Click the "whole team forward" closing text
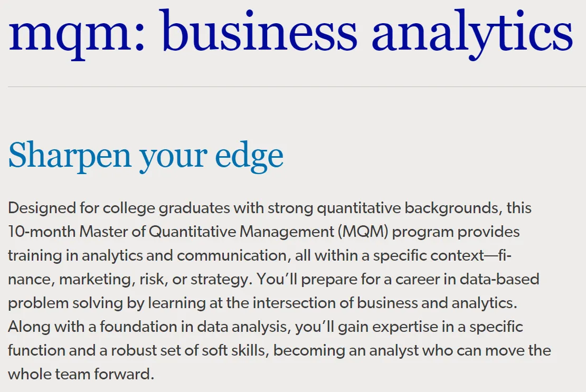 coord(81,374)
